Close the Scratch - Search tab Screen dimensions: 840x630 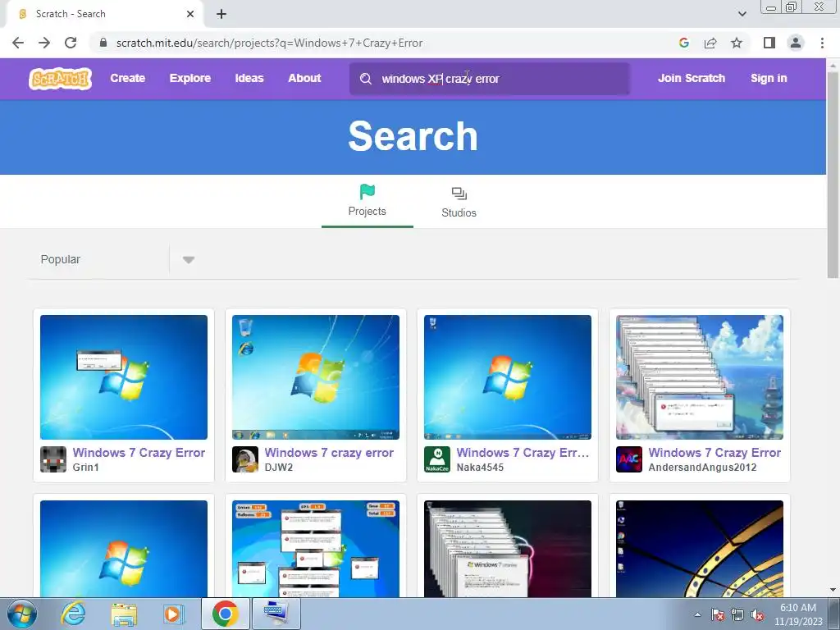click(190, 14)
